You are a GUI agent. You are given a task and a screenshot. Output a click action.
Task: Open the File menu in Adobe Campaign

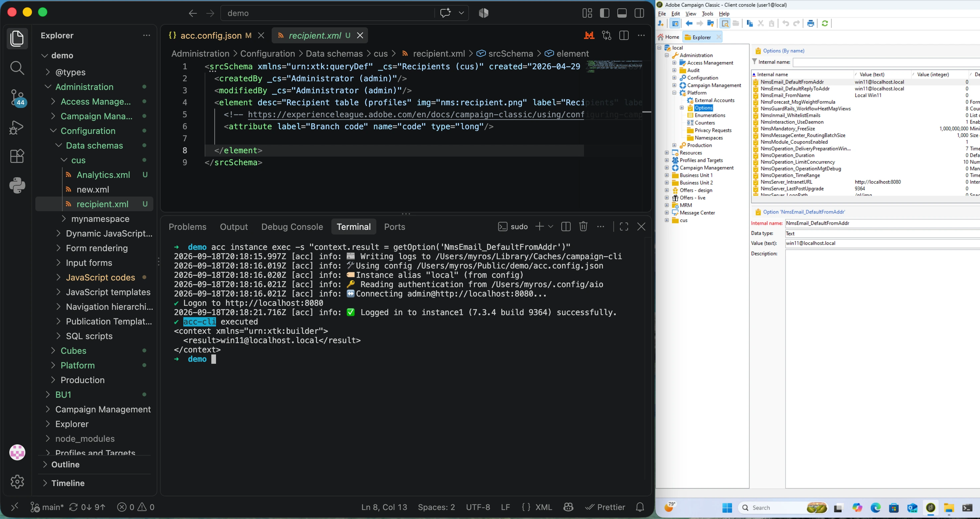tap(662, 14)
